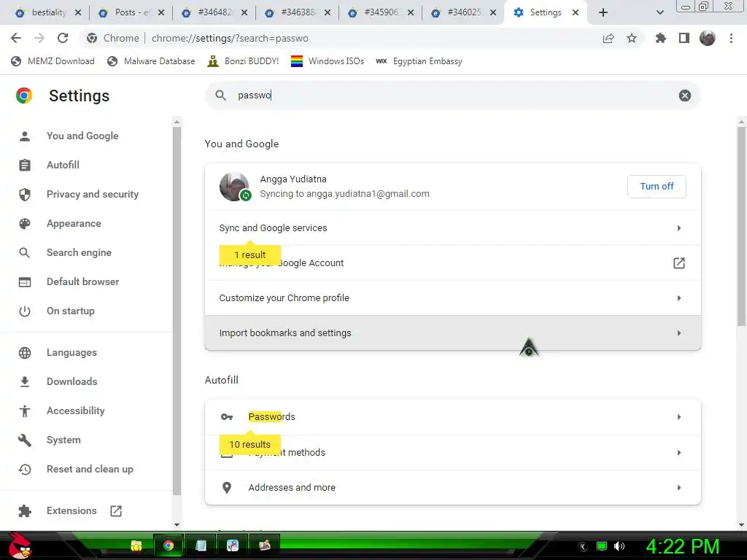Share this page icon in address bar

(x=608, y=39)
